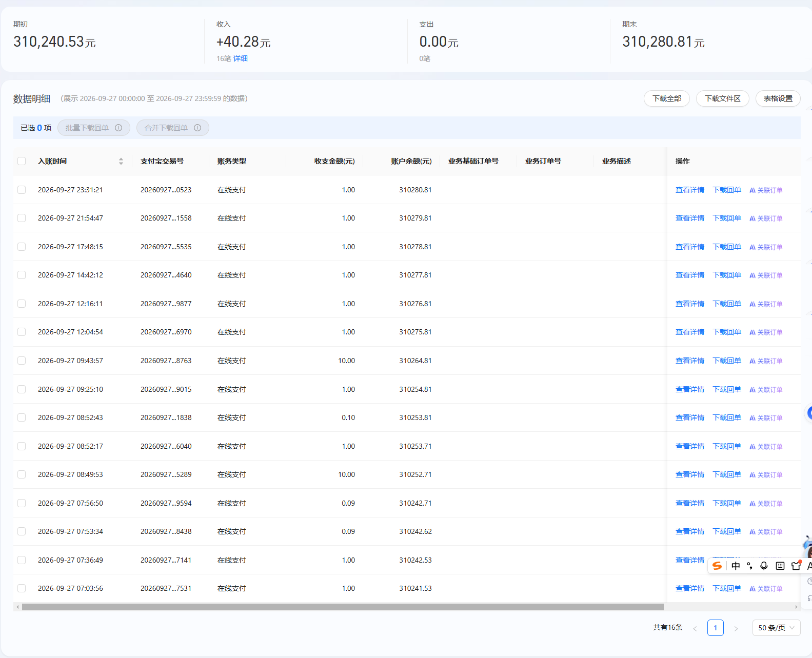Sort by 入账时间 using the sort arrows

(121, 161)
